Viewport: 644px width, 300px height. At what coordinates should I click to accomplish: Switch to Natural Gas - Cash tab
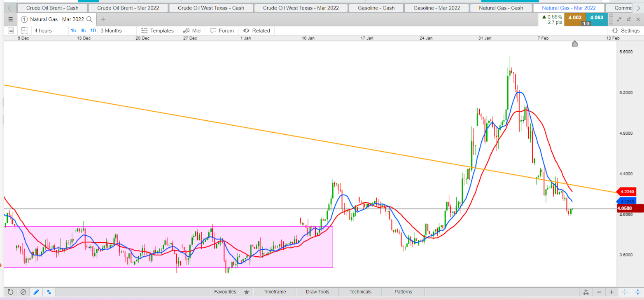[x=501, y=8]
